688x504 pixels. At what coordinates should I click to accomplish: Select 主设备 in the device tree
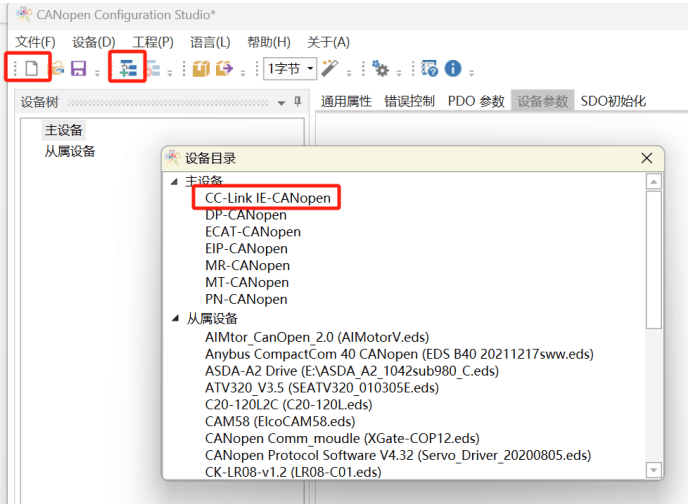coord(64,130)
